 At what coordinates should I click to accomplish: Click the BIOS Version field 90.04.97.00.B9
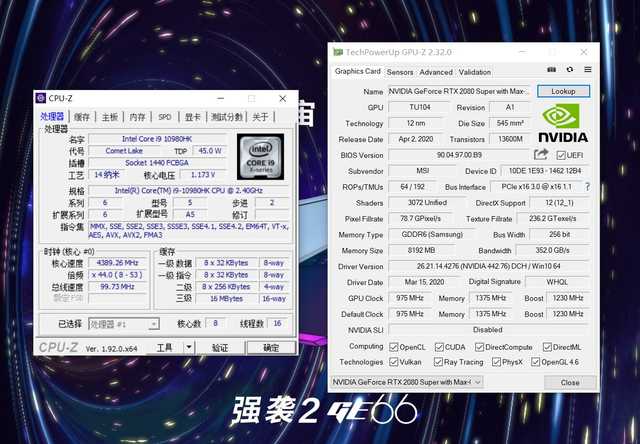point(459,155)
